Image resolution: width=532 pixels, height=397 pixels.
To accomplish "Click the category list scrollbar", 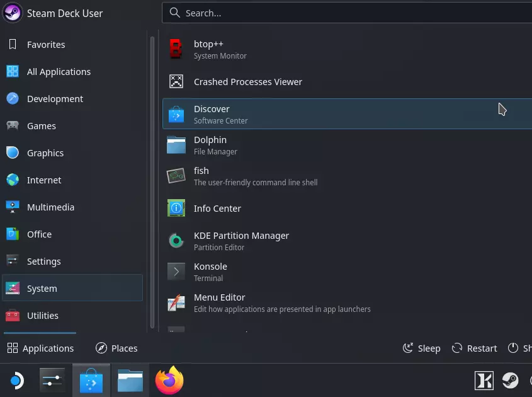I will 152,182.
